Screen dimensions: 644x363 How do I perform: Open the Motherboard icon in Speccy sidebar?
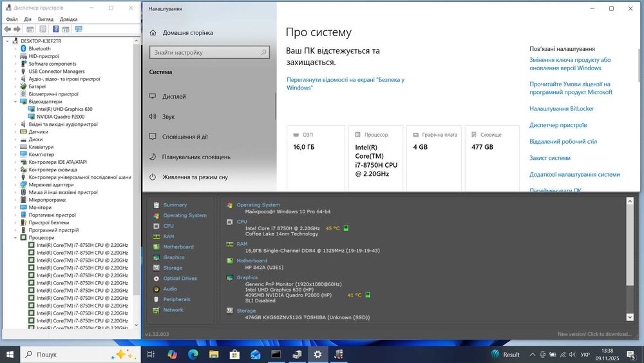coord(156,247)
